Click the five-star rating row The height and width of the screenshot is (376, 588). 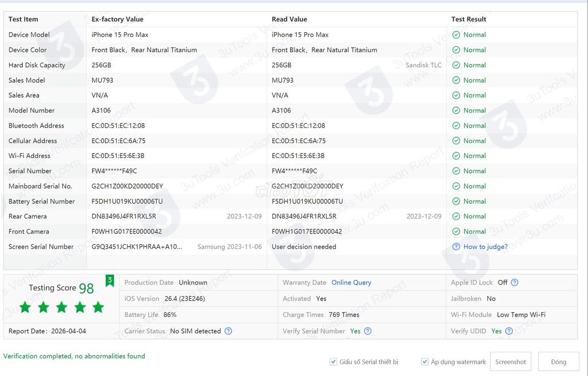click(x=61, y=307)
